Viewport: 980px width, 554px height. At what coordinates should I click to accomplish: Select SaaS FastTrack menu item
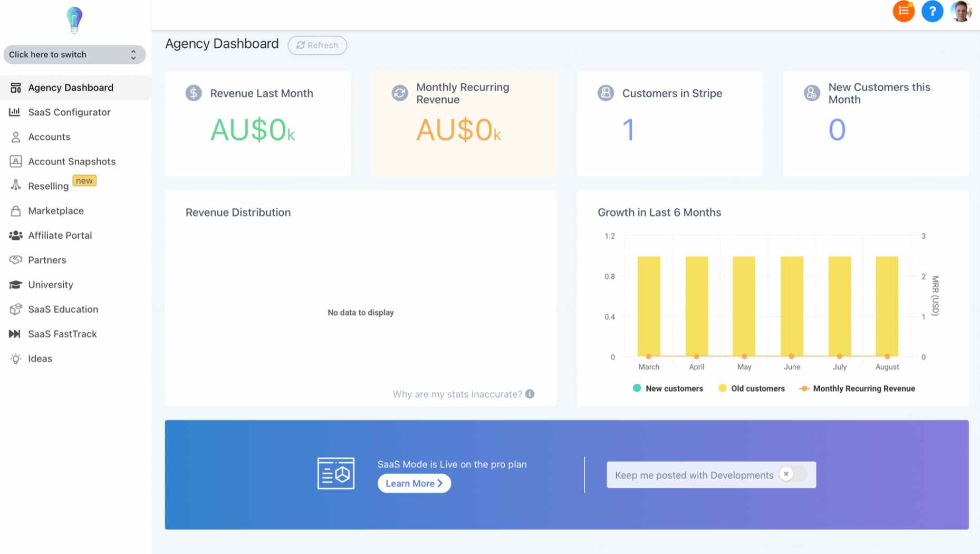pos(75,334)
